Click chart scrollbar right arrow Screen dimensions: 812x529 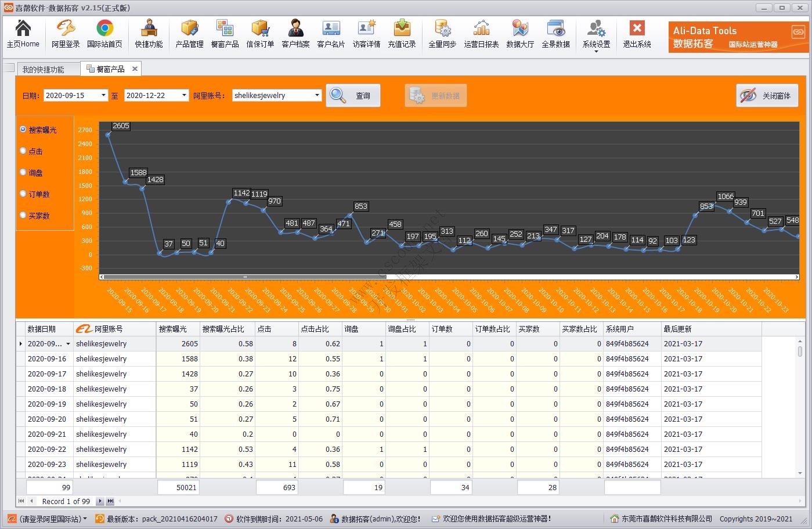pyautogui.click(x=796, y=277)
